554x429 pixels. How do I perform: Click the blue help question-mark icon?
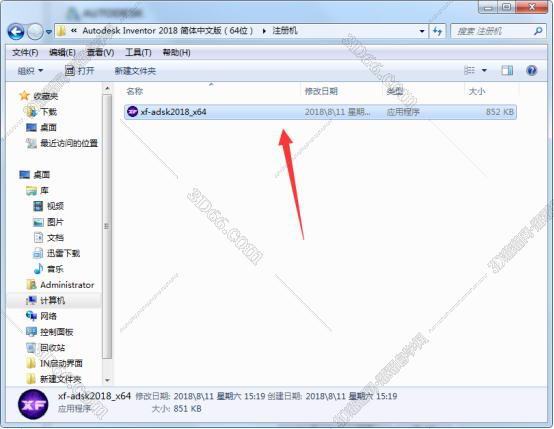pos(531,71)
